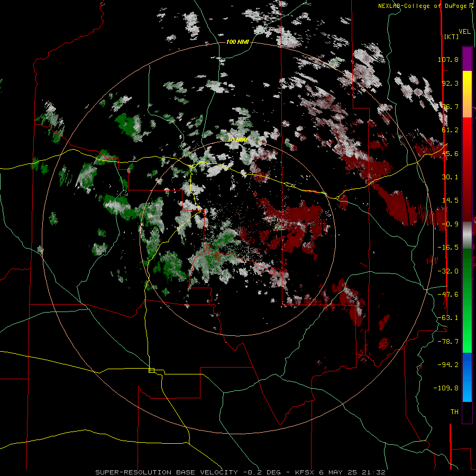Select the -0.9 scale value
Image resolution: width=476 pixels, height=476 pixels.
(x=450, y=224)
